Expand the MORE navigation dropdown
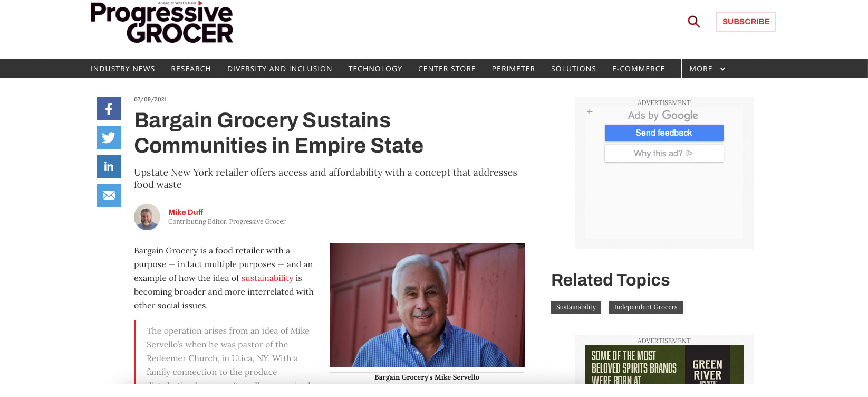 [707, 69]
